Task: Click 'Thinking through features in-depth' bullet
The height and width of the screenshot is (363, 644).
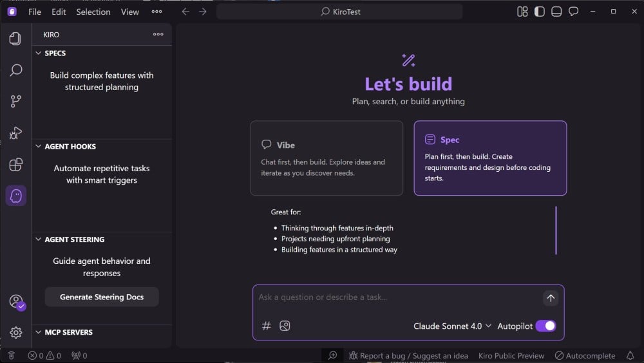Action: [337, 228]
